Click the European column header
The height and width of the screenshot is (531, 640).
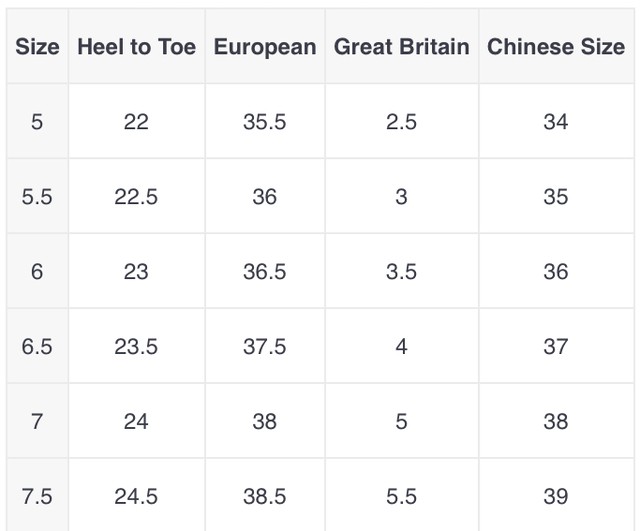pos(265,46)
